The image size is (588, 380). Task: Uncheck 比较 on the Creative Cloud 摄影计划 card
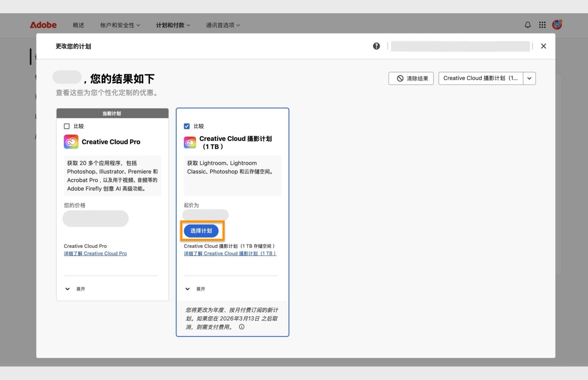pos(187,126)
